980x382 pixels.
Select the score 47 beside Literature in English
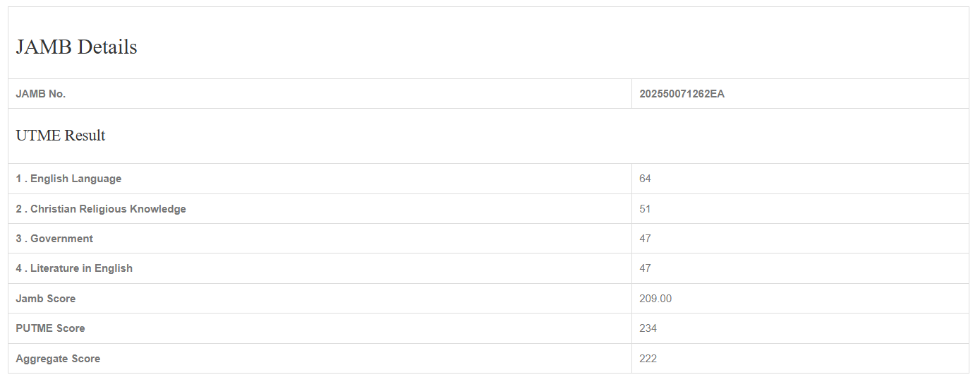click(645, 268)
